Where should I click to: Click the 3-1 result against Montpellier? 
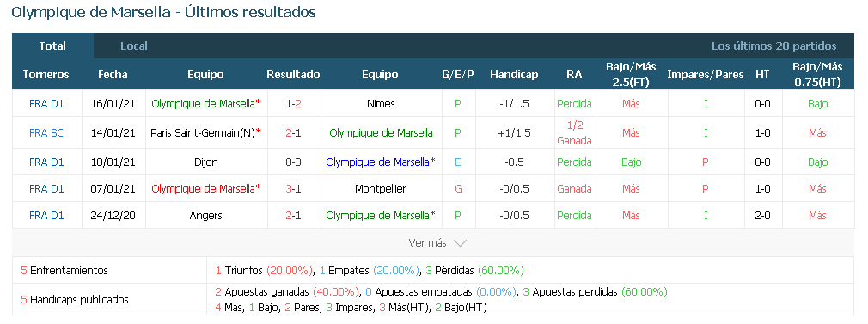tap(293, 189)
